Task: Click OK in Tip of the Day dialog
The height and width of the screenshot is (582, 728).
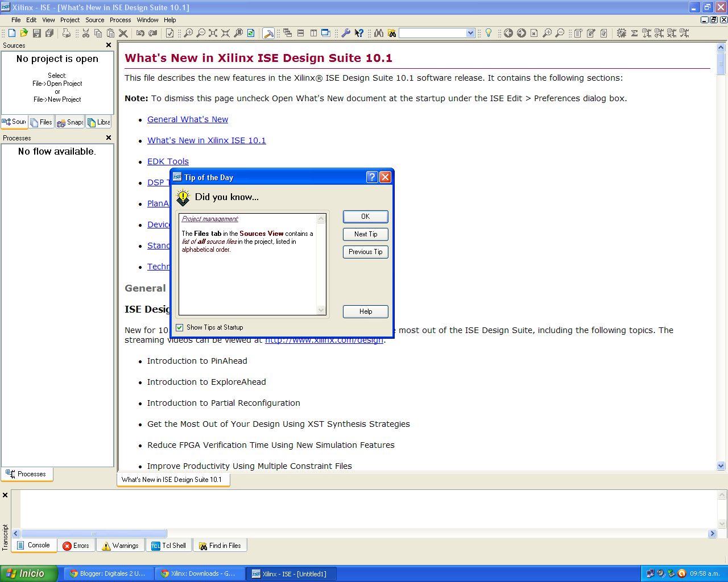Action: (366, 217)
